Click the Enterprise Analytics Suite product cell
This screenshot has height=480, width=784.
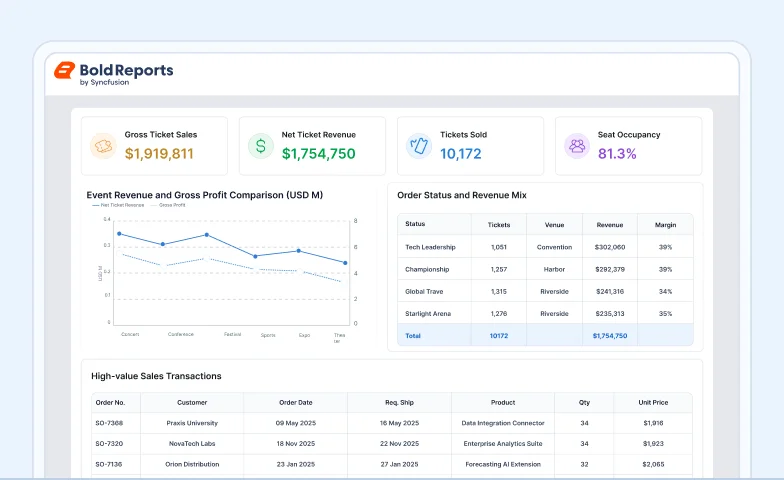[503, 444]
